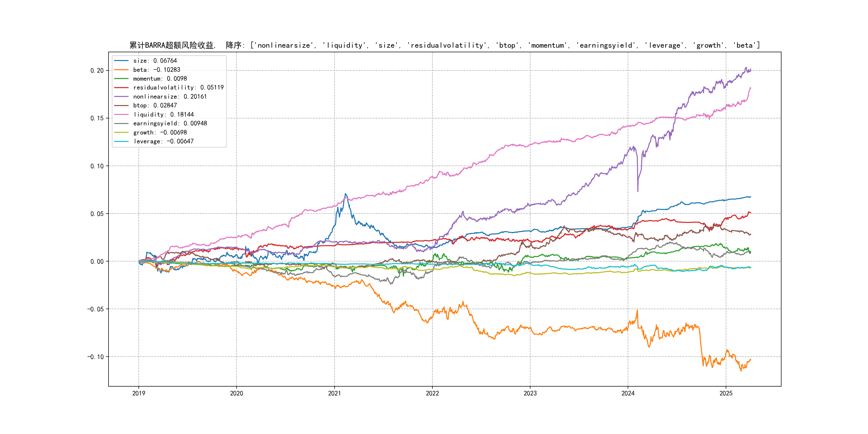Click the red residualvolatility legend line sample

point(121,88)
